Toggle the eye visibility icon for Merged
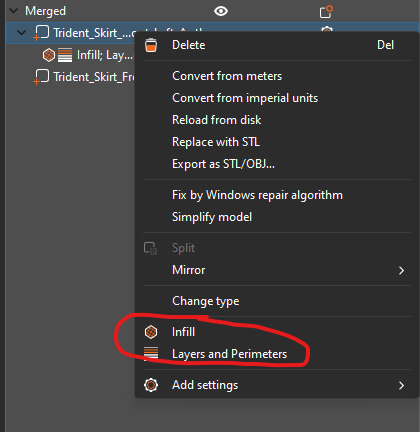This screenshot has height=432, width=420. [x=221, y=11]
